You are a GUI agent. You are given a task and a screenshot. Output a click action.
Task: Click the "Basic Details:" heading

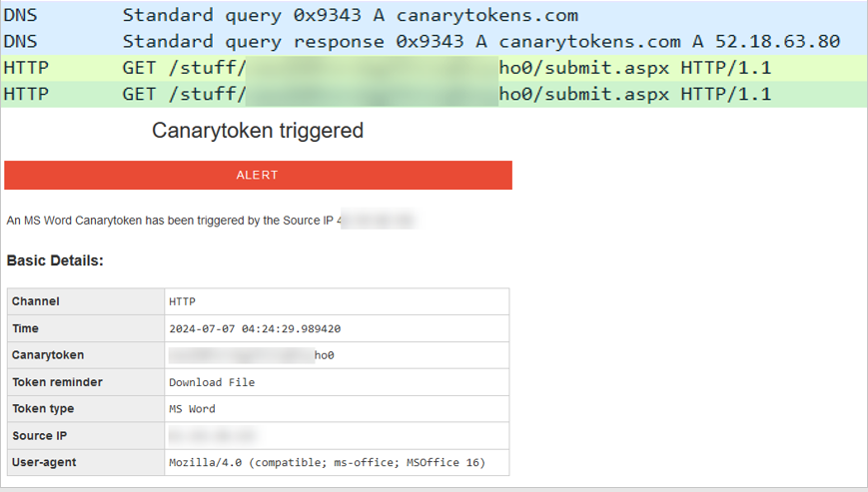[x=55, y=260]
